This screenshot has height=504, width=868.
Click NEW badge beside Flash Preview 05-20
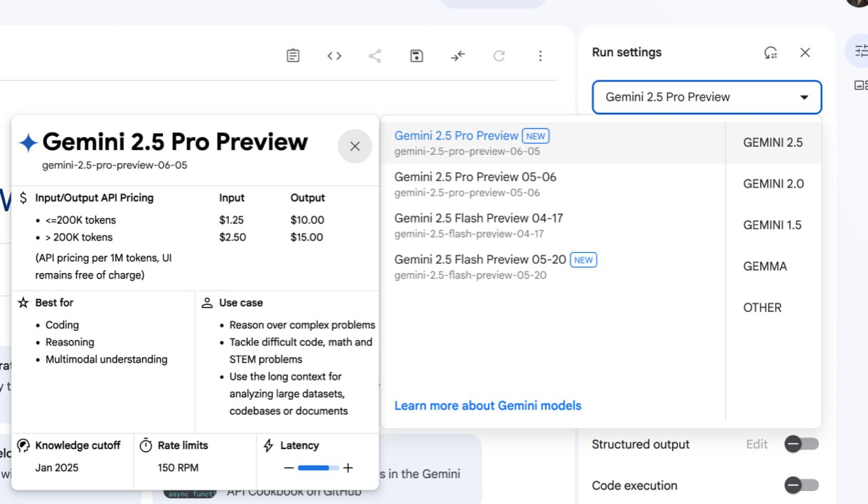(x=583, y=260)
